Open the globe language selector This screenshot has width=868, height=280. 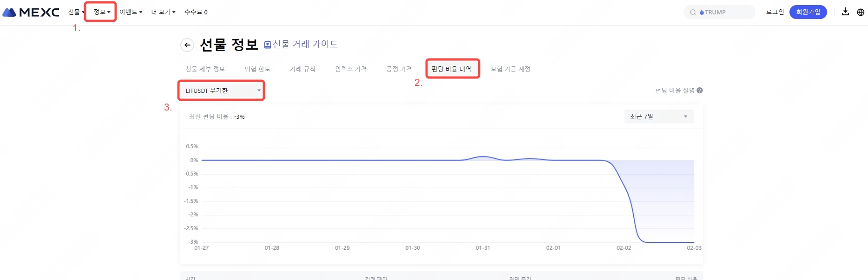[861, 12]
